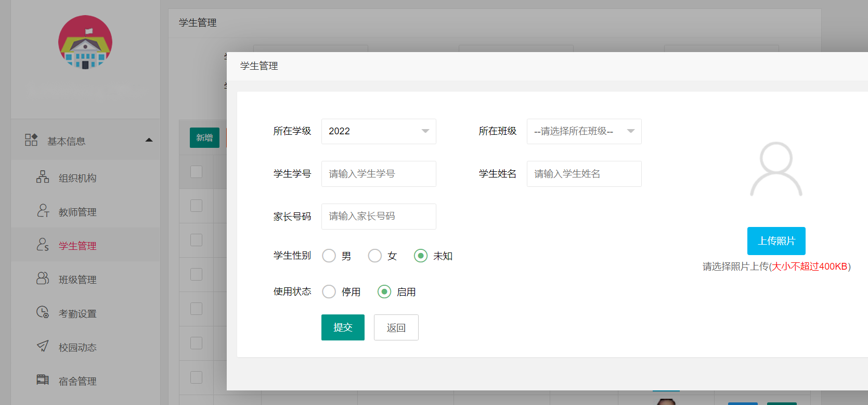The width and height of the screenshot is (868, 405).
Task: Select 男 gender radio button
Action: click(x=329, y=256)
